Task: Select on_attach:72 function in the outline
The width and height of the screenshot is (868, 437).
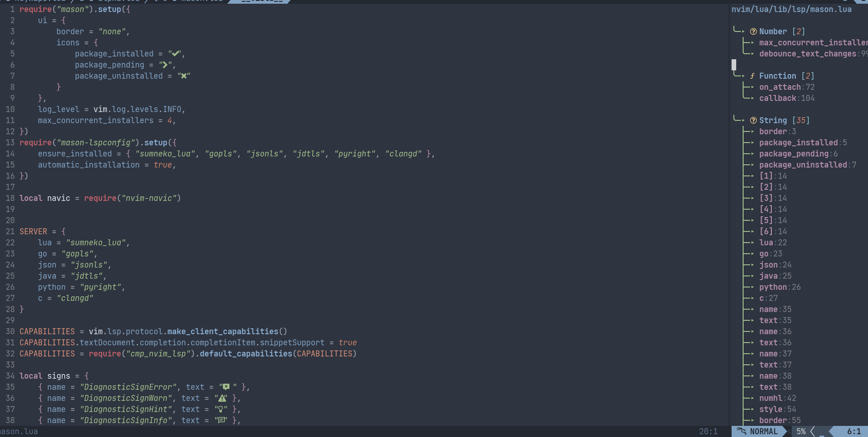Action: (787, 87)
